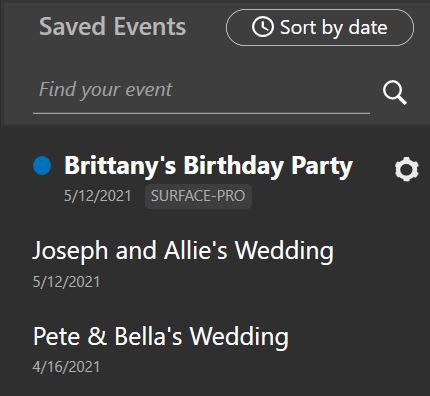Click the blue active-event dot indicator
The image size is (430, 396).
42,166
